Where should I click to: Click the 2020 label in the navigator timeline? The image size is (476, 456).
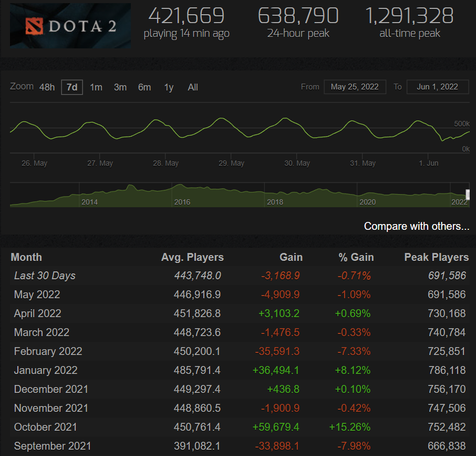pos(368,202)
